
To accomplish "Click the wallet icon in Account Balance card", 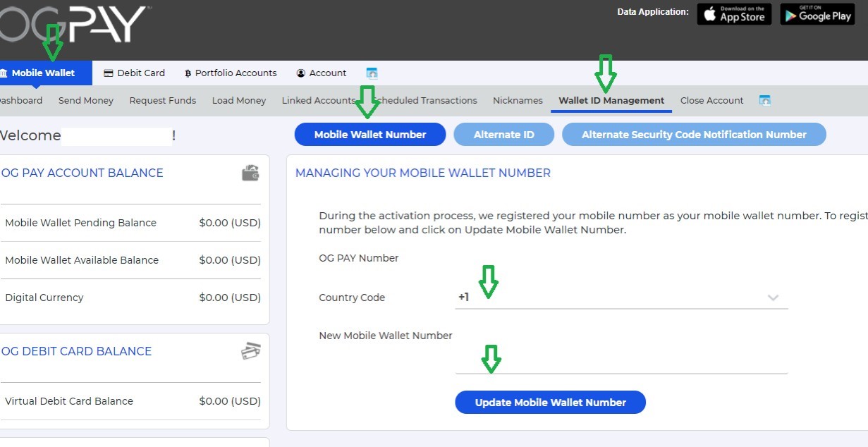I will pos(250,173).
